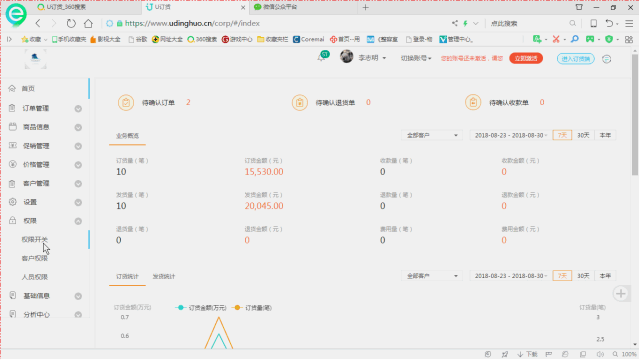Select 7 days in lower range

[562, 276]
